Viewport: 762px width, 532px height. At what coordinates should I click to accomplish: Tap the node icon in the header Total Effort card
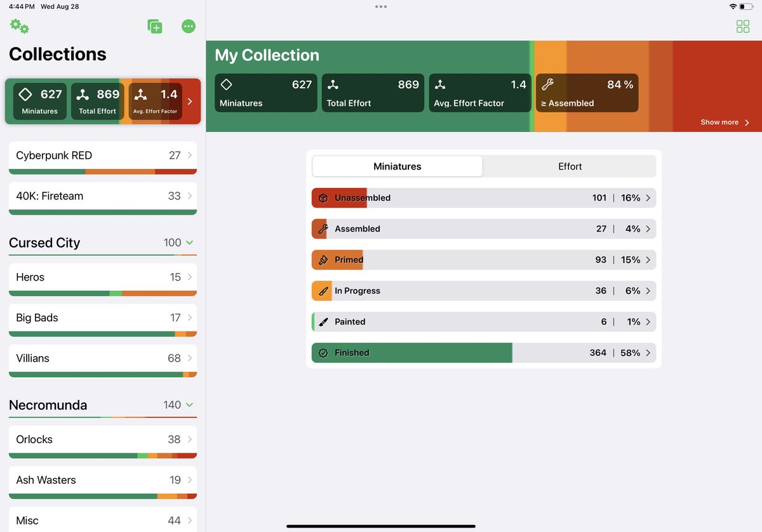(333, 84)
